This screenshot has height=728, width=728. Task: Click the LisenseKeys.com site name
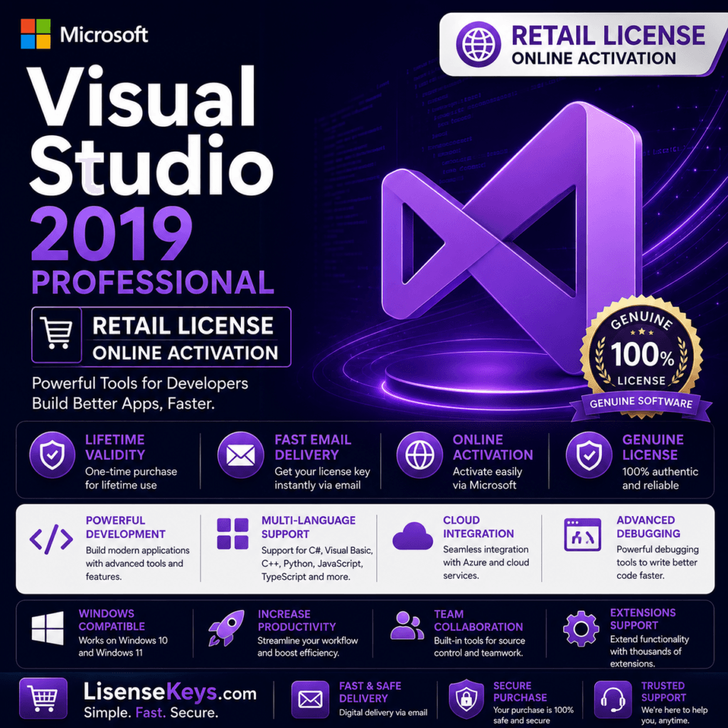pyautogui.click(x=170, y=692)
